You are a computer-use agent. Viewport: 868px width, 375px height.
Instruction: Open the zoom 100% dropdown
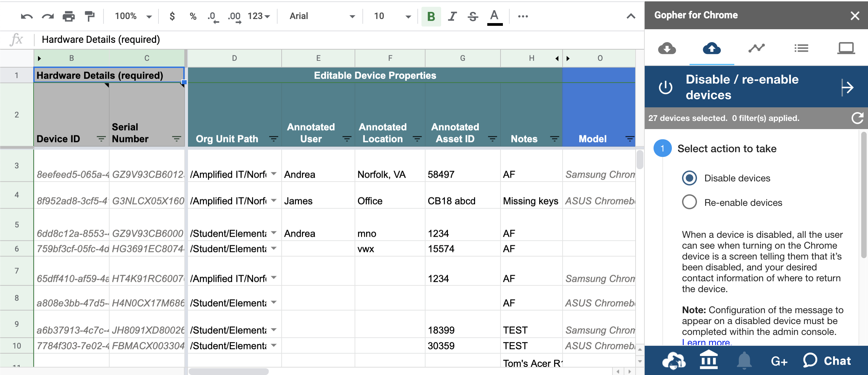133,16
